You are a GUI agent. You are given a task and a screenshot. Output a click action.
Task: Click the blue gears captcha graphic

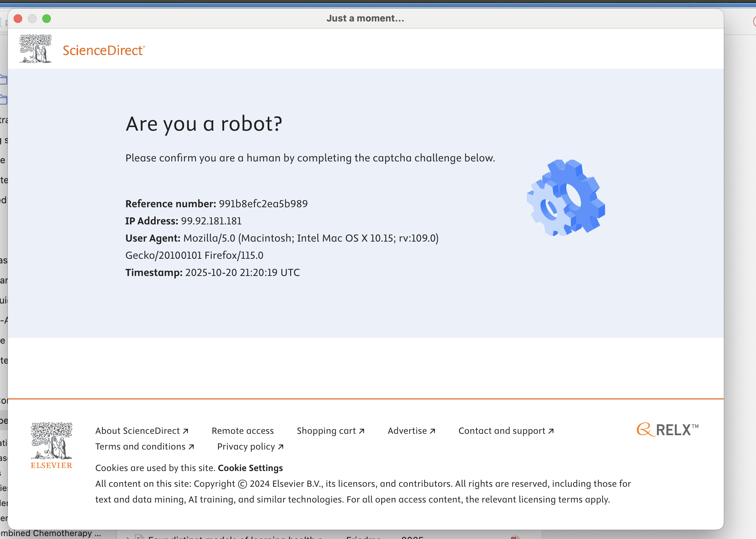click(566, 198)
